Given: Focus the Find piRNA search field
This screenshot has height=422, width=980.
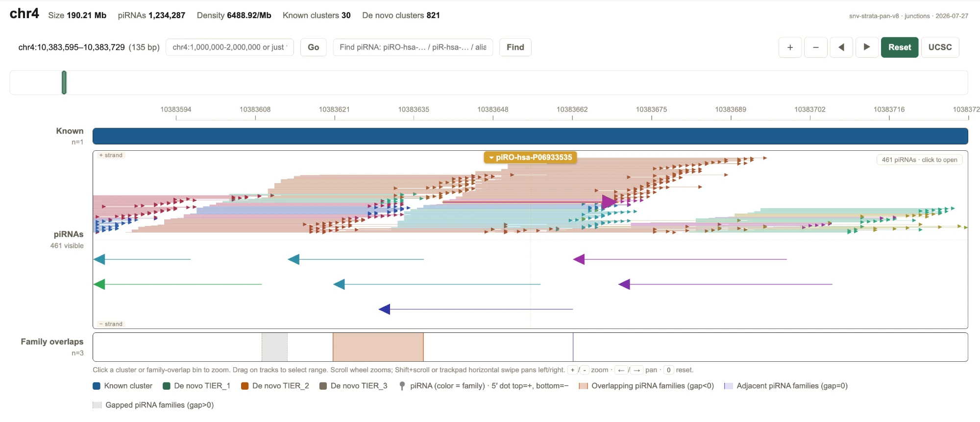Looking at the screenshot, I should click(x=413, y=47).
